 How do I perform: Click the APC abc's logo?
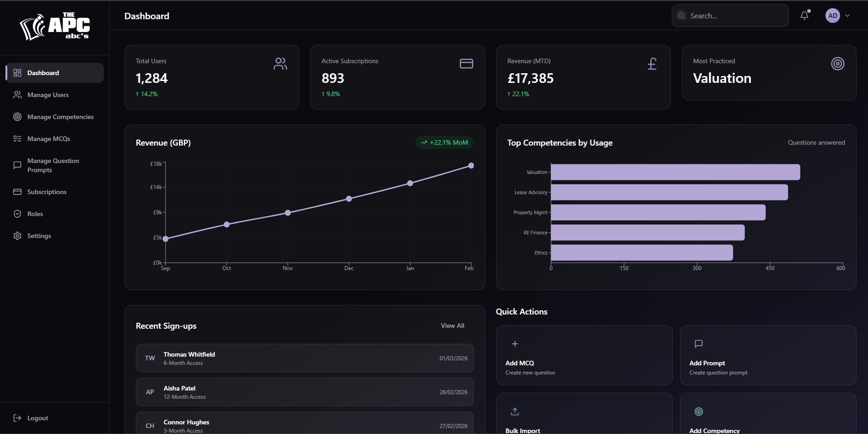click(55, 27)
